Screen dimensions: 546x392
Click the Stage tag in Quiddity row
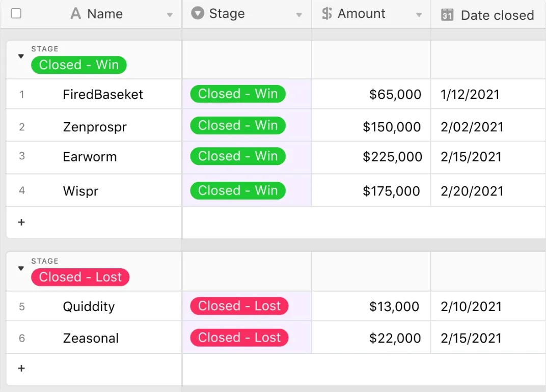(x=239, y=306)
